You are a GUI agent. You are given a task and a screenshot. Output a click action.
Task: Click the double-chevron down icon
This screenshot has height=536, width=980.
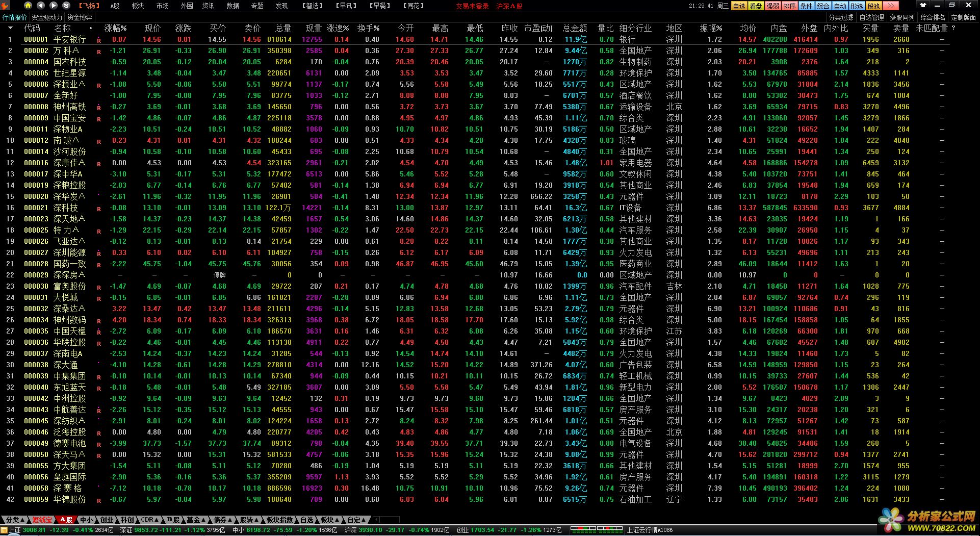coord(66,6)
